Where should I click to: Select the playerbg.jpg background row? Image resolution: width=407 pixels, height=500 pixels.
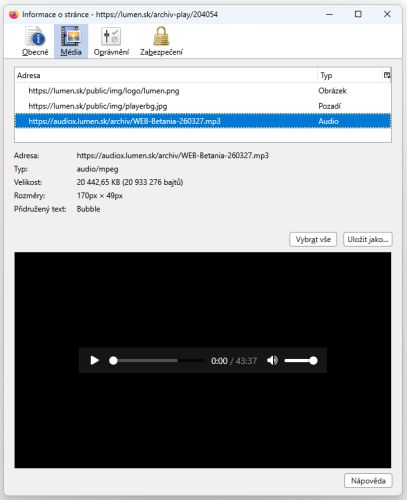[203, 106]
